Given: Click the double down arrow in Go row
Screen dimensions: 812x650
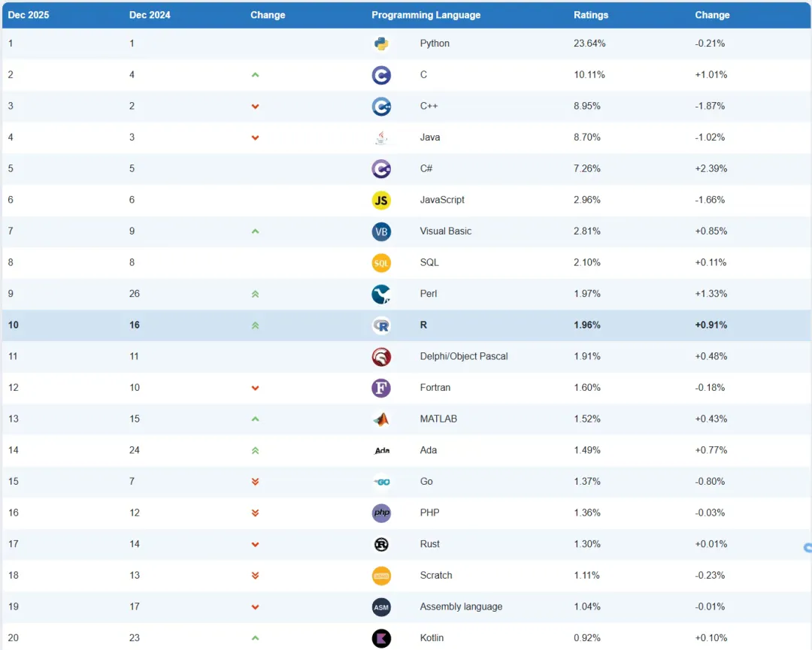Looking at the screenshot, I should 255,482.
